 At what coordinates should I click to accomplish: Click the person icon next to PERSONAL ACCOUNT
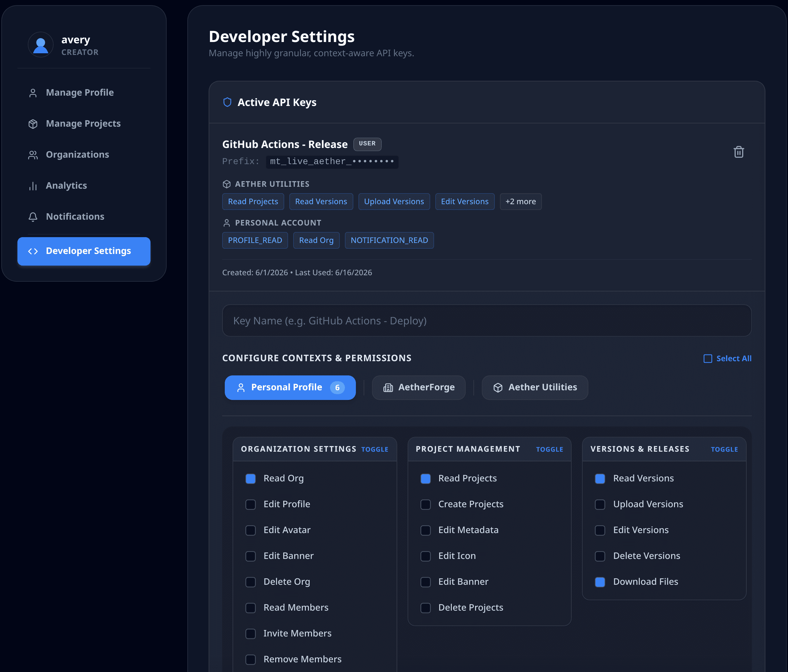227,223
